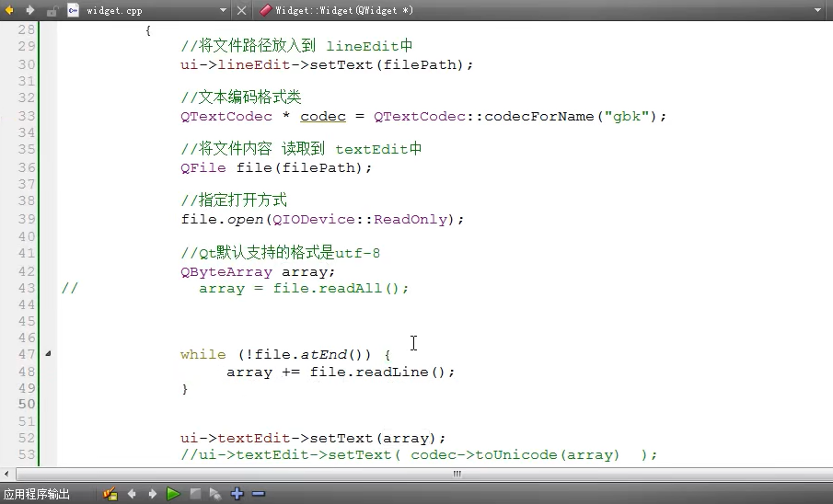Click QByteArray on line 42
This screenshot has height=504, width=833.
[x=226, y=272]
